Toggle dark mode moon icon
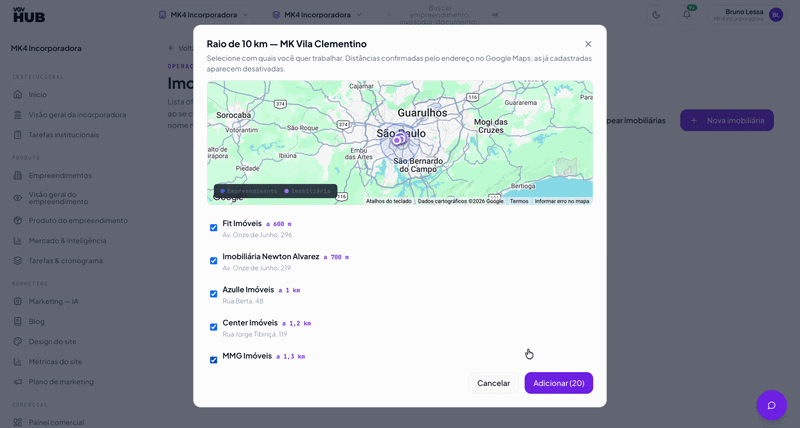 tap(656, 15)
